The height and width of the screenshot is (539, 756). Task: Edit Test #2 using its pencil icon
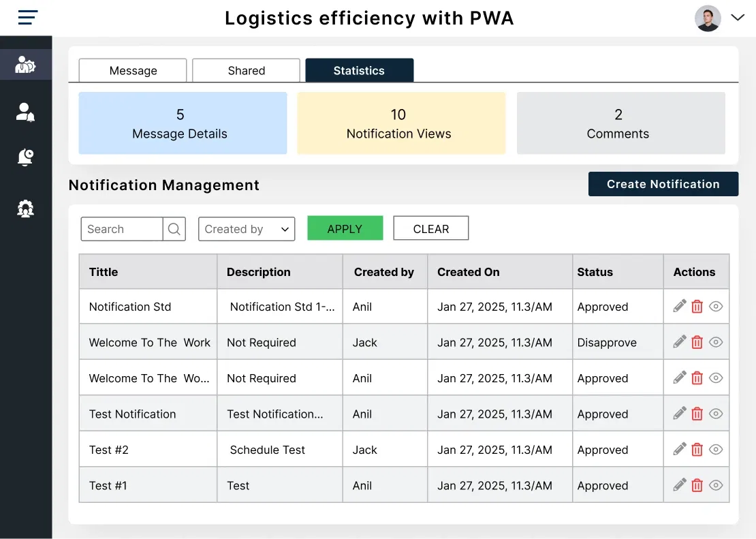678,449
